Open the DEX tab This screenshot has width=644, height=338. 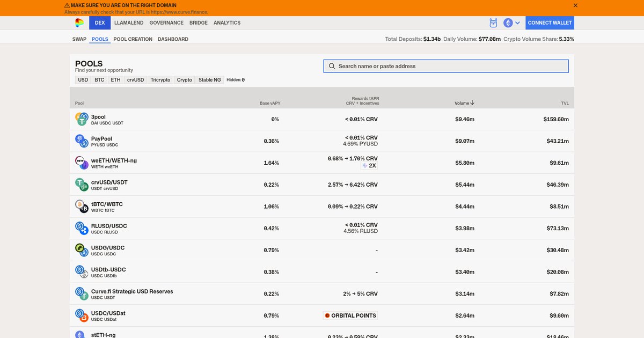point(100,23)
